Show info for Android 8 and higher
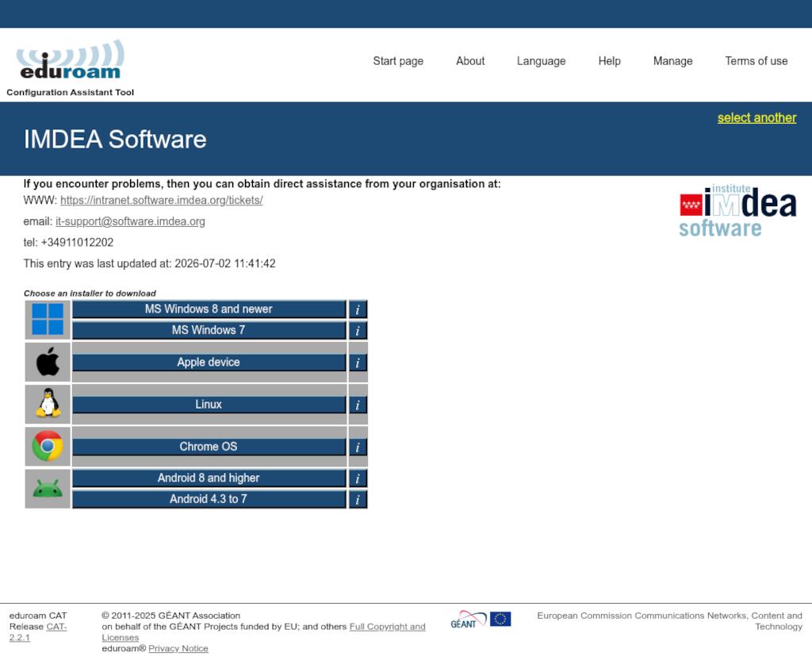The height and width of the screenshot is (664, 812). click(358, 478)
